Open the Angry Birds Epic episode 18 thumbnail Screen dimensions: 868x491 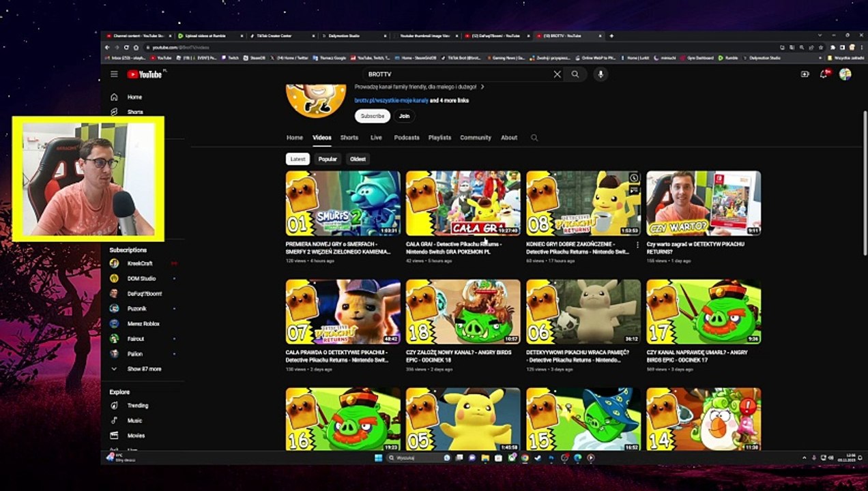click(463, 312)
